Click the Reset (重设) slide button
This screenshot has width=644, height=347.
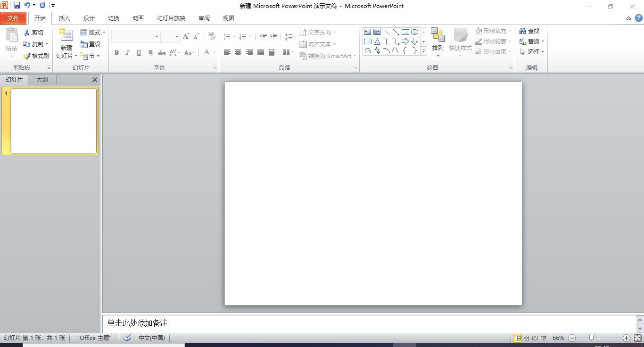pos(91,44)
